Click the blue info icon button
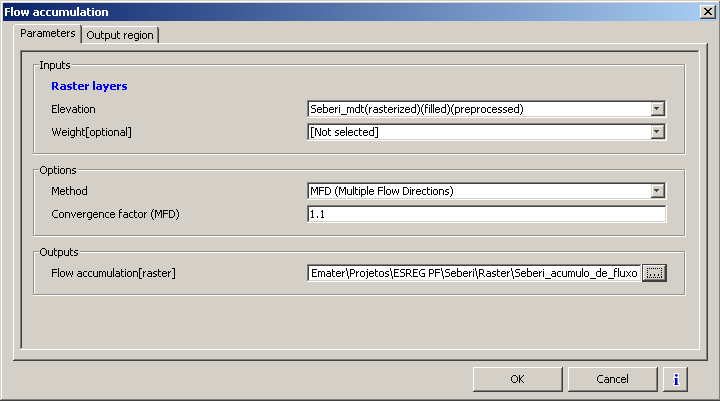 [x=676, y=379]
